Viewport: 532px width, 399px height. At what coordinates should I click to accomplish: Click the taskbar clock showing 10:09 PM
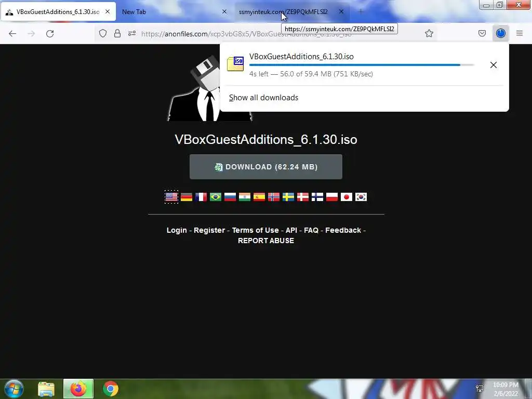(x=506, y=389)
